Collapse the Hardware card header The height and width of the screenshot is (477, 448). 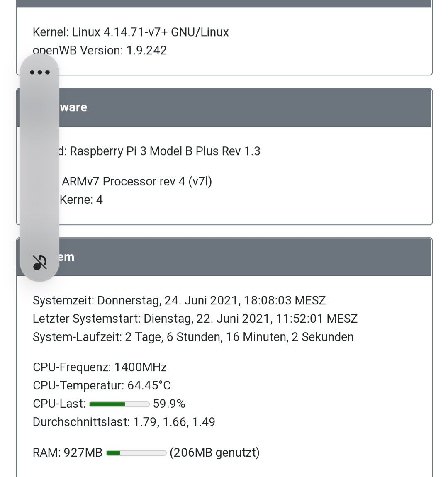pos(245,107)
